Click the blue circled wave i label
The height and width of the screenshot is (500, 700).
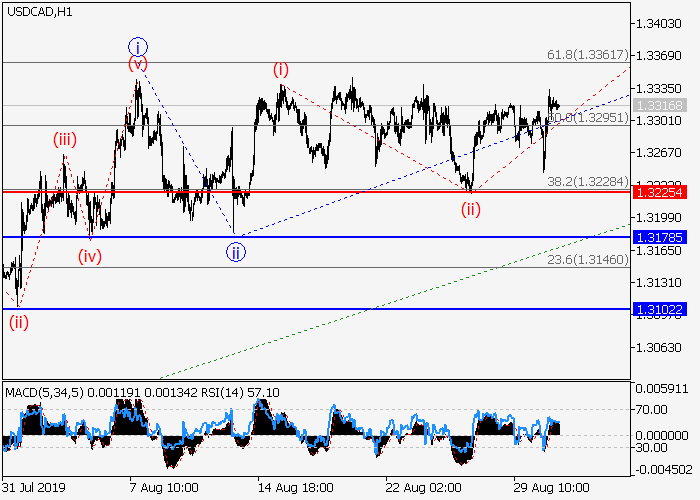coord(138,46)
